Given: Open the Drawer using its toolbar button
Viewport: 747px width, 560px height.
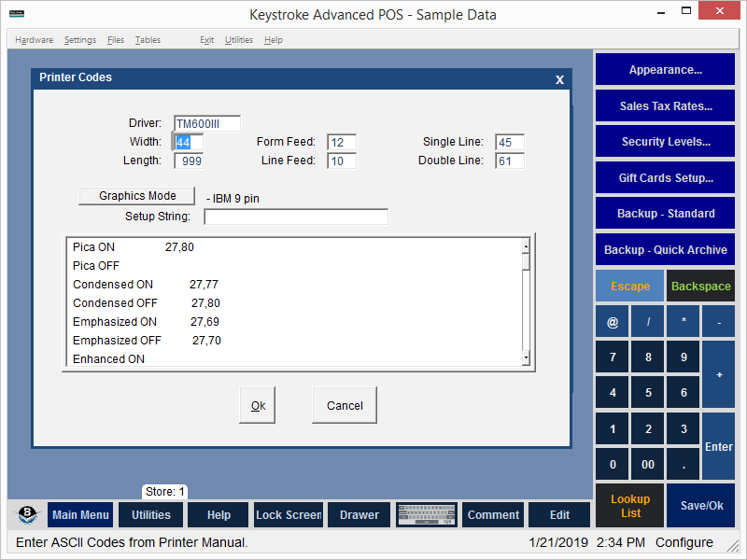Looking at the screenshot, I should 359,514.
